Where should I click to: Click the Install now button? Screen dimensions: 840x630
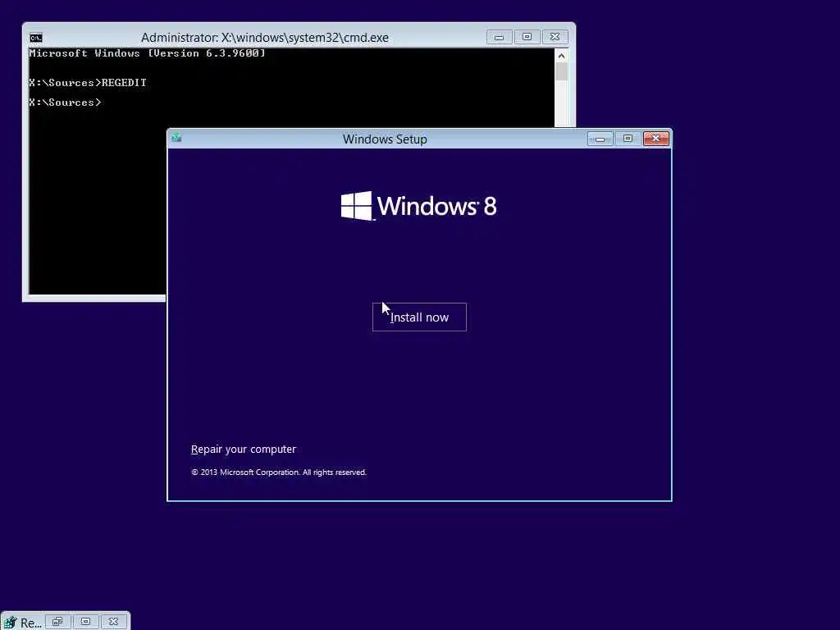click(419, 317)
